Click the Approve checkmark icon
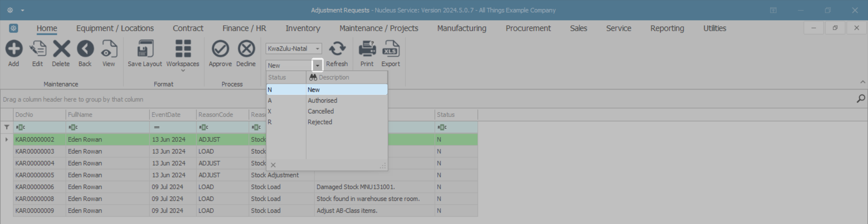The height and width of the screenshot is (224, 868). [220, 49]
